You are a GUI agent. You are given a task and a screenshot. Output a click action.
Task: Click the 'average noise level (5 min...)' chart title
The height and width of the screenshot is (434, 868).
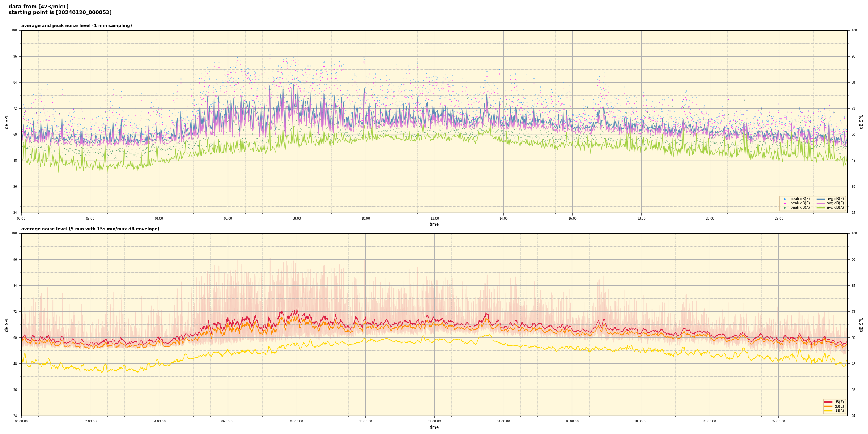pos(90,229)
